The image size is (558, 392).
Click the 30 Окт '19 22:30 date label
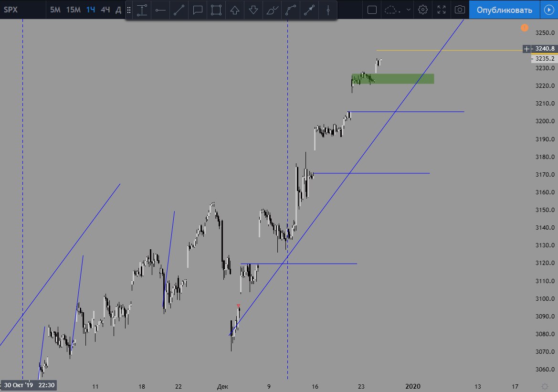(29, 385)
